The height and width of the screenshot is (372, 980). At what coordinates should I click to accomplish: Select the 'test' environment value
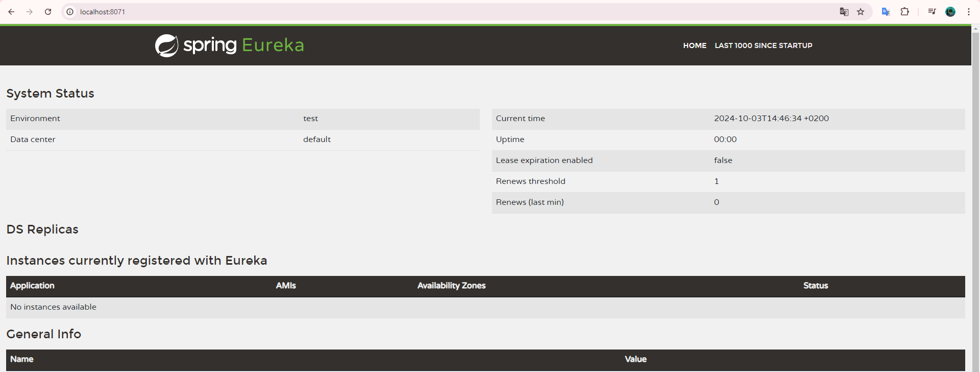pyautogui.click(x=310, y=119)
